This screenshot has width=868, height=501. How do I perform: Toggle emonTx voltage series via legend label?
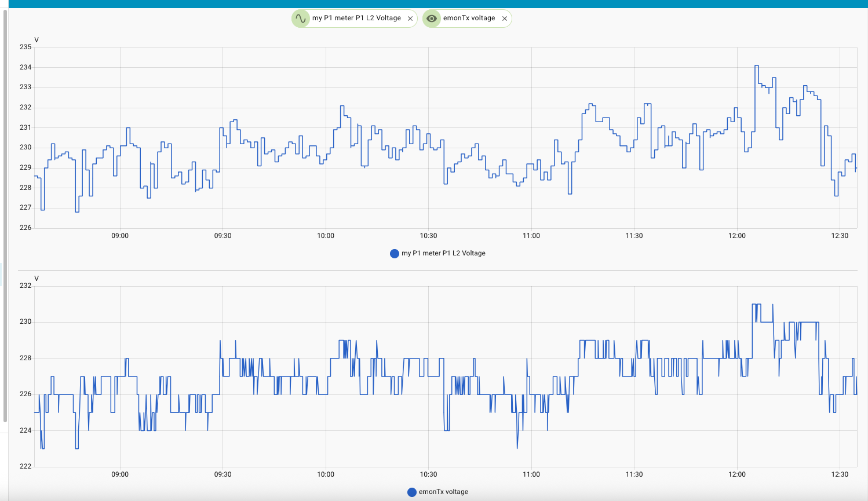[x=443, y=492]
